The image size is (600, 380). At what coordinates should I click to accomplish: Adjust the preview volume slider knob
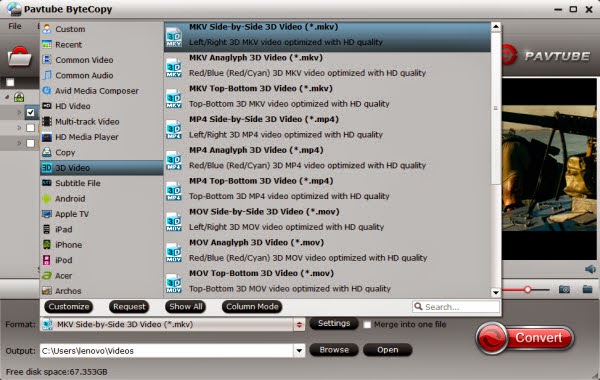[x=528, y=290]
